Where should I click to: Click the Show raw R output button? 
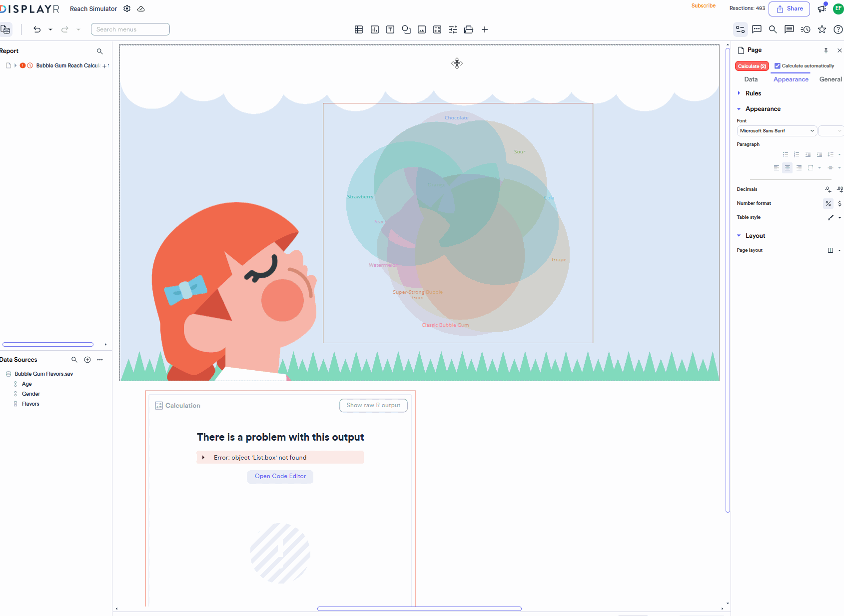[373, 405]
